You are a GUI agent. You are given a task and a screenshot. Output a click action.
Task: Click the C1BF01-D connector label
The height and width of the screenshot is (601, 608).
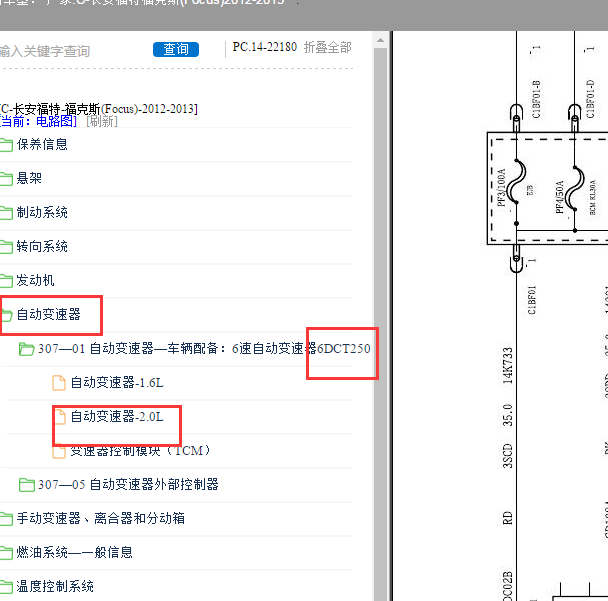pos(590,99)
